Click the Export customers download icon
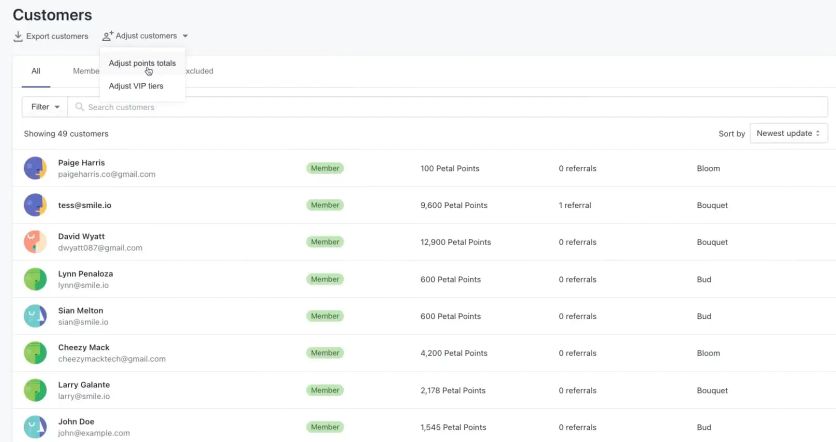 point(18,36)
